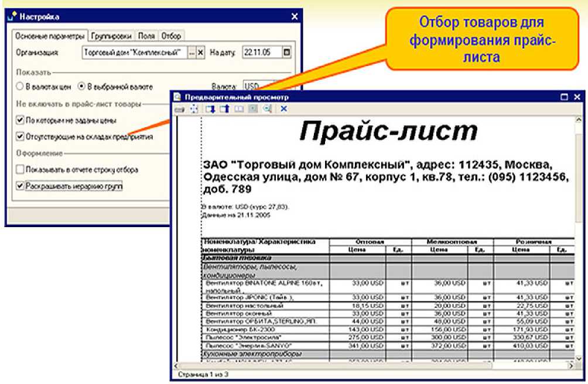
Task: Open calendar picker next to На дату
Action: pos(286,53)
